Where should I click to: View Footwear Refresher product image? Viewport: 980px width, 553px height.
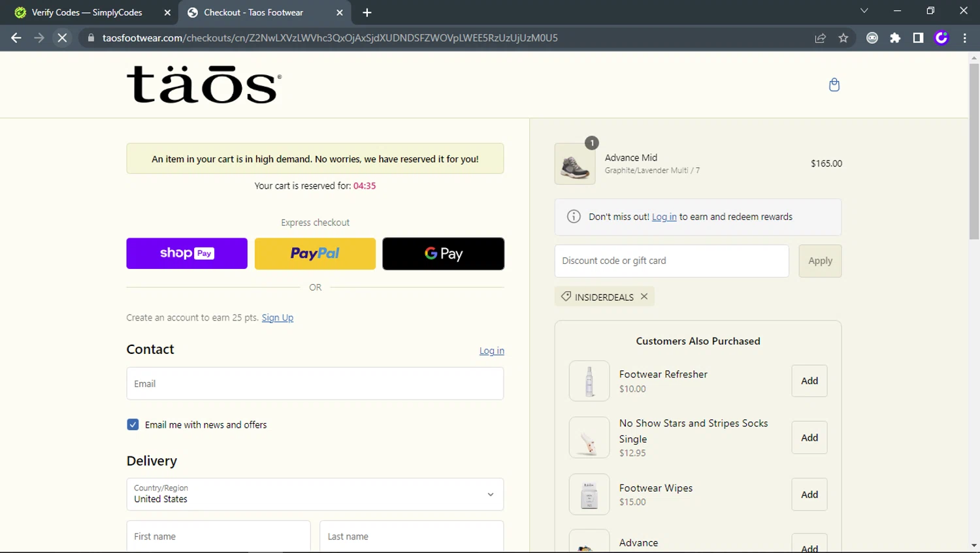coord(589,381)
